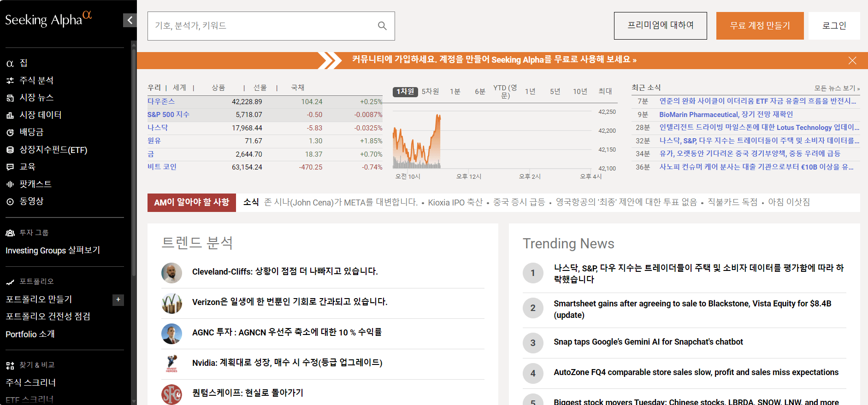This screenshot has width=868, height=405.
Task: Select the 1년 chart range
Action: pos(530,92)
